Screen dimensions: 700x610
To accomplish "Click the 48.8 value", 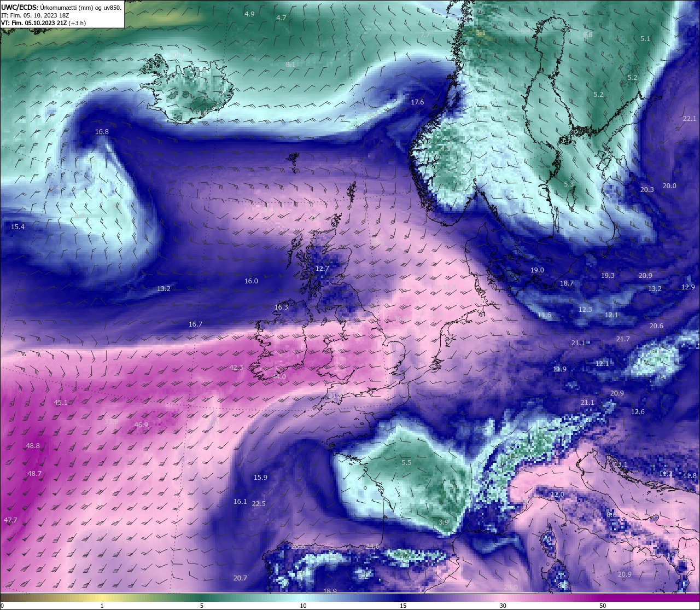I will point(33,445).
